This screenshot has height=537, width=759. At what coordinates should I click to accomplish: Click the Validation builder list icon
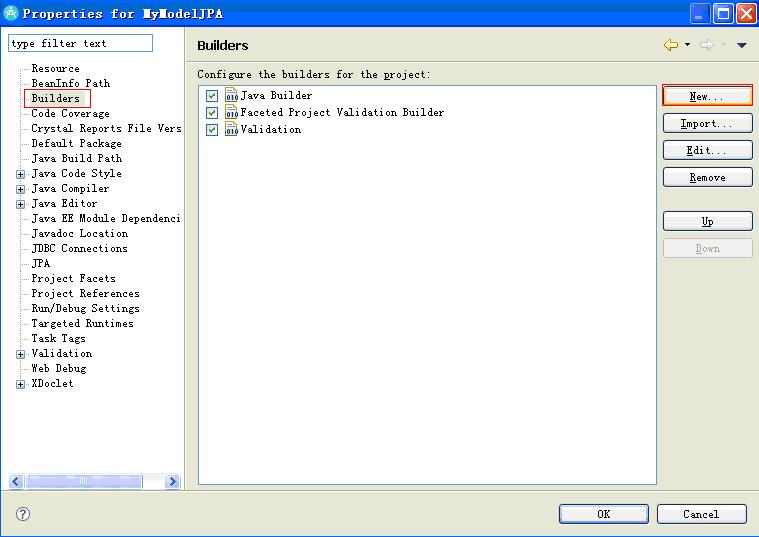point(231,129)
